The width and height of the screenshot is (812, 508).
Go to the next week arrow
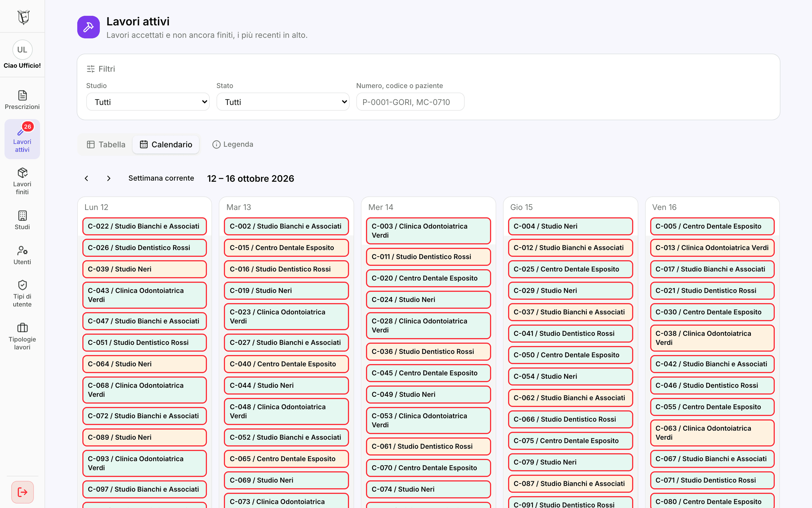pyautogui.click(x=109, y=178)
